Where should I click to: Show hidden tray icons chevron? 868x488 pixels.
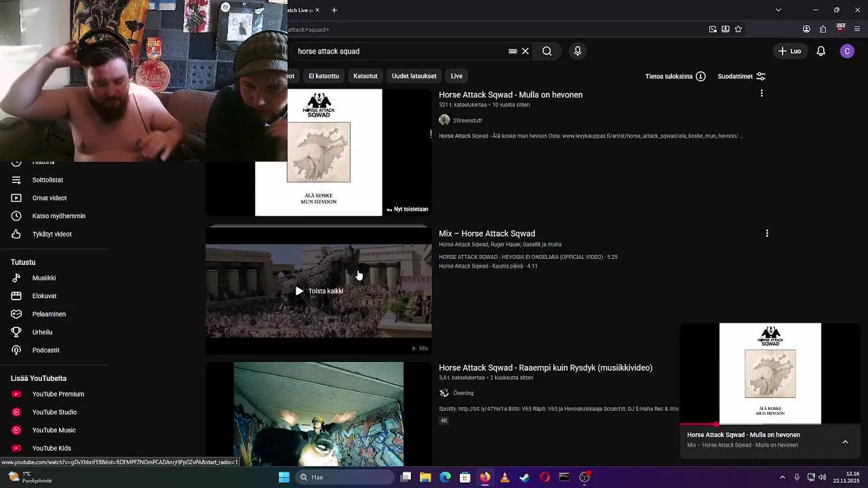click(782, 477)
